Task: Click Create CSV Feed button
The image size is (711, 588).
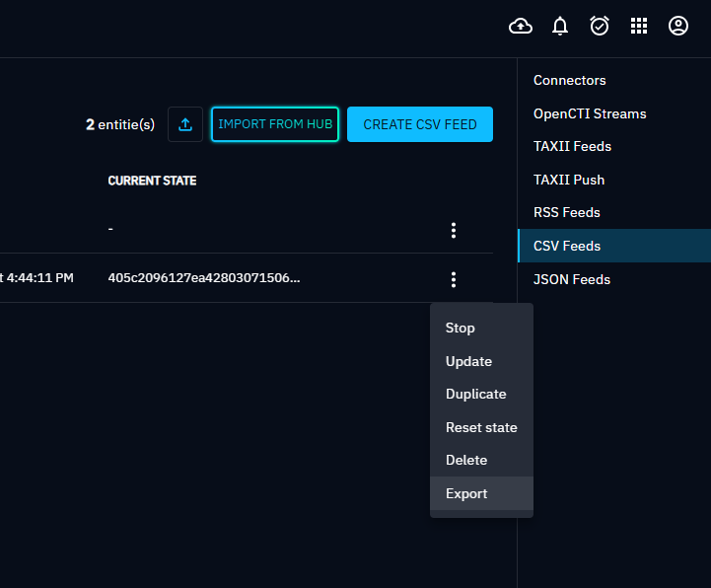Action: click(420, 124)
